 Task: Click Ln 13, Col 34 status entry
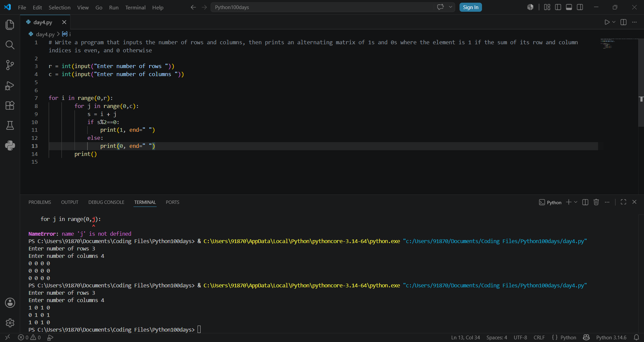[x=465, y=337]
